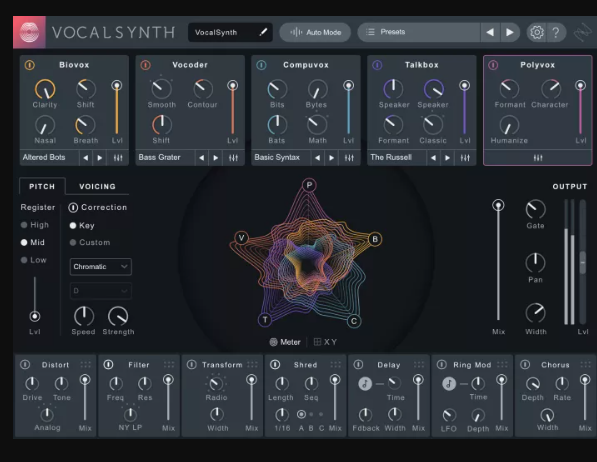The width and height of the screenshot is (597, 462).
Task: Open Biovox advanced settings sliders icon
Action: point(118,158)
